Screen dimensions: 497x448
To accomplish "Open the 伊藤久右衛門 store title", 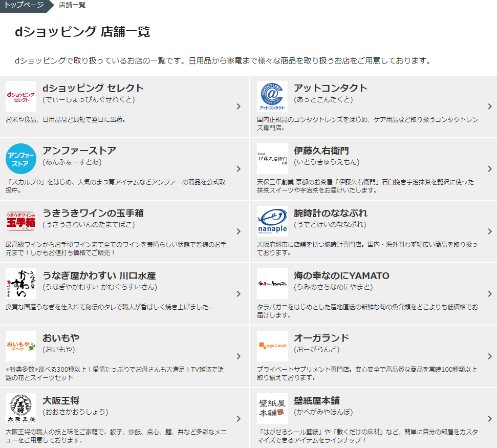I will 321,151.
